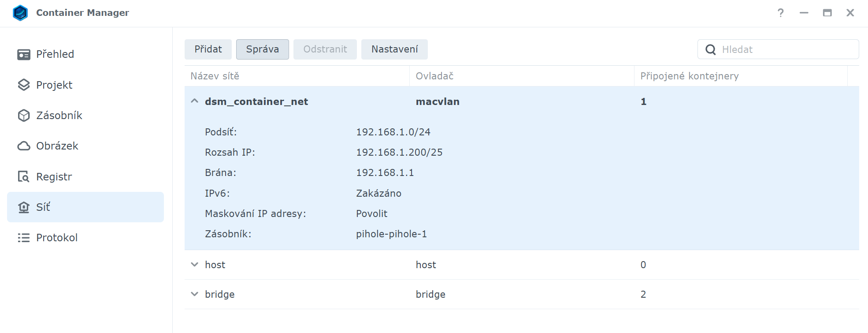
Task: Click the Container Manager logo icon
Action: click(20, 13)
